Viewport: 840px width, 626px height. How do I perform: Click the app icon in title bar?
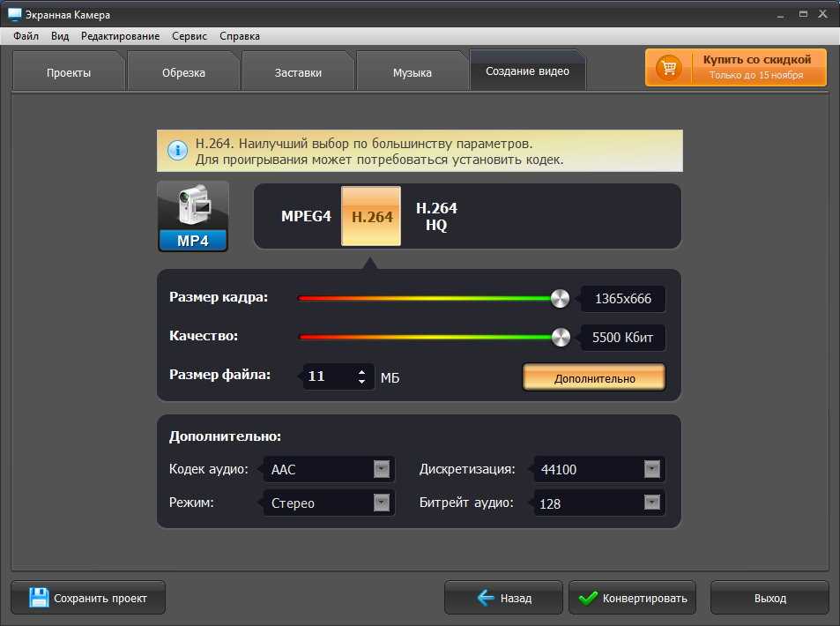[x=14, y=14]
